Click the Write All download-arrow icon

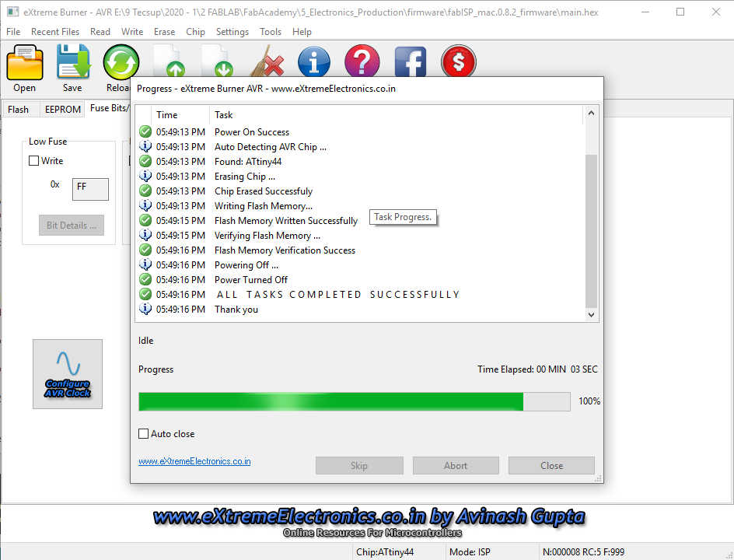218,61
